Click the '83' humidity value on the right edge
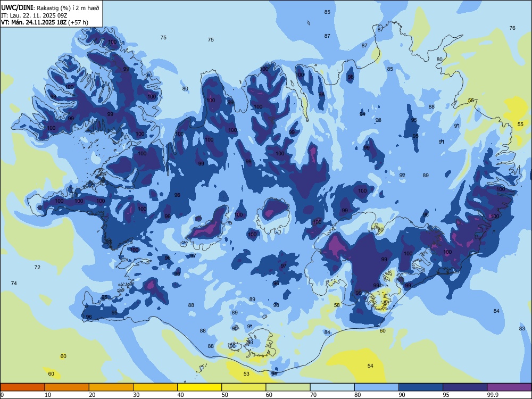 pyautogui.click(x=522, y=328)
